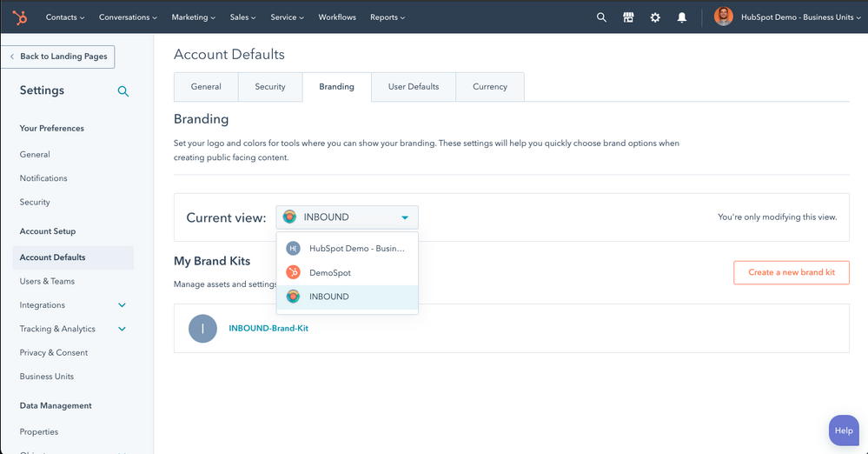Screen dimensions: 868x454
Task: Select the Branding tab
Action: click(x=336, y=87)
